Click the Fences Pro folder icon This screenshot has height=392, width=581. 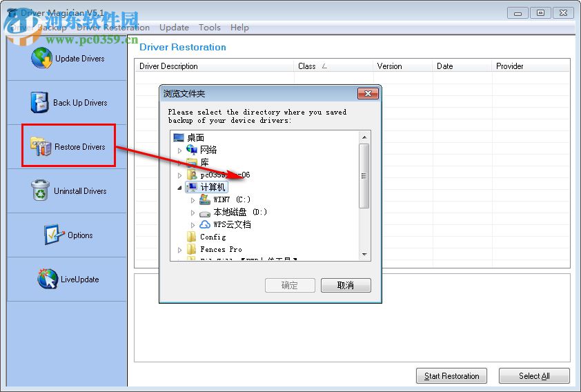192,249
